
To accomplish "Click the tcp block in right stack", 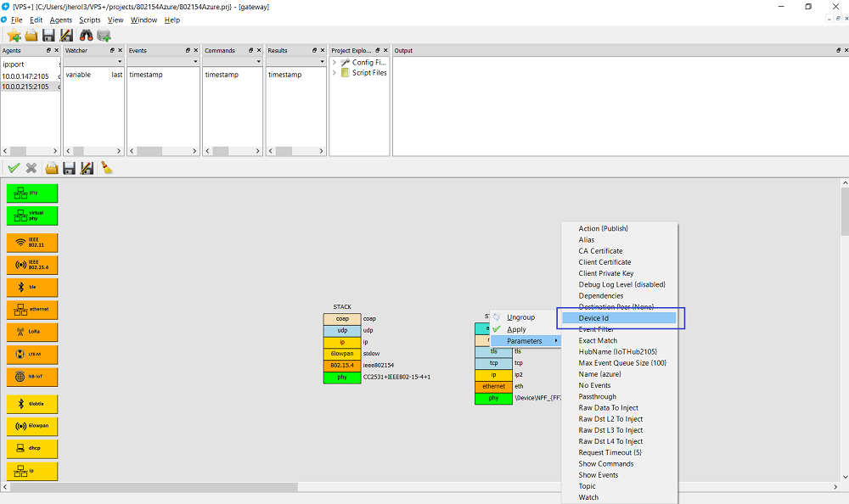I will click(x=494, y=363).
